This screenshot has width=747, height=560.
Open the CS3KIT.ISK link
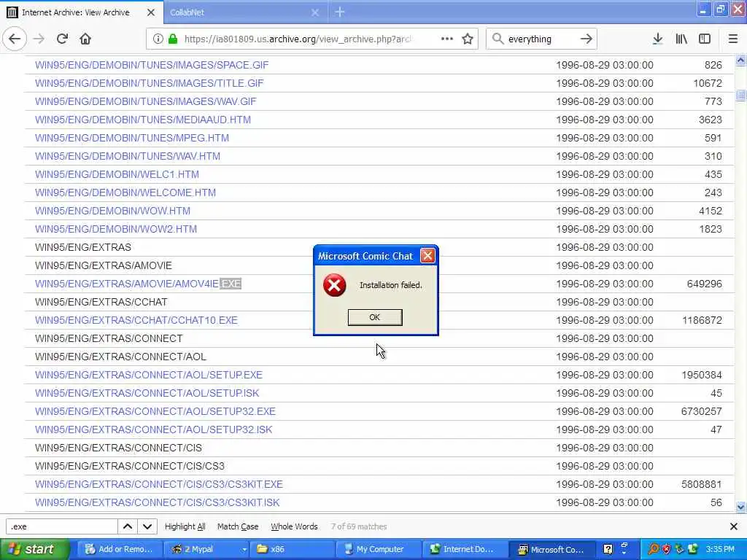tap(158, 502)
